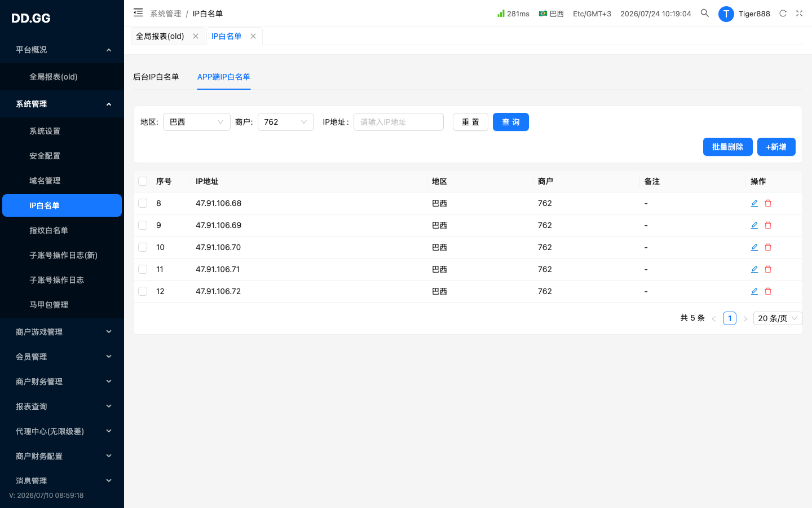Click the 批量删除 button
The width and height of the screenshot is (812, 508).
[x=728, y=147]
